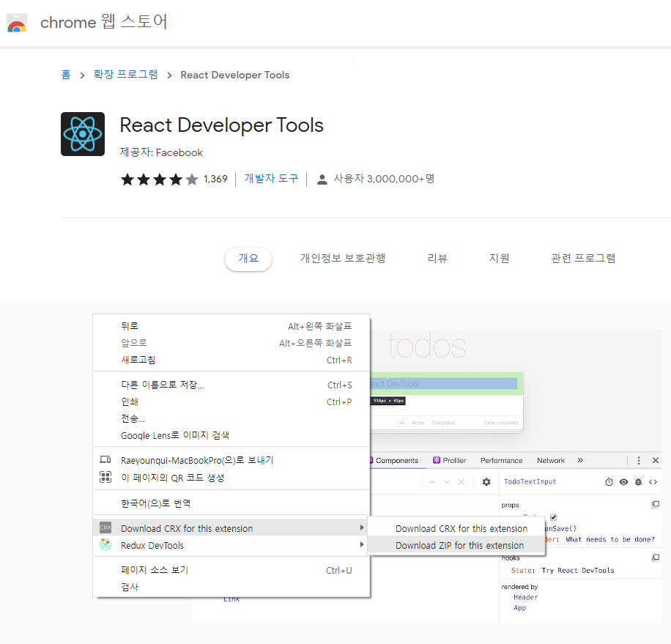Click the 제공자: Facebook text

click(161, 153)
